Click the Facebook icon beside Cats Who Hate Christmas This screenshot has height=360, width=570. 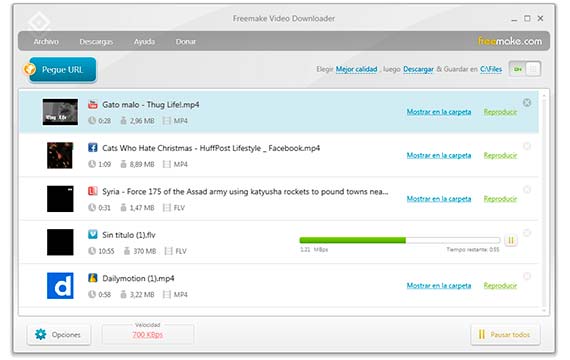[93, 148]
